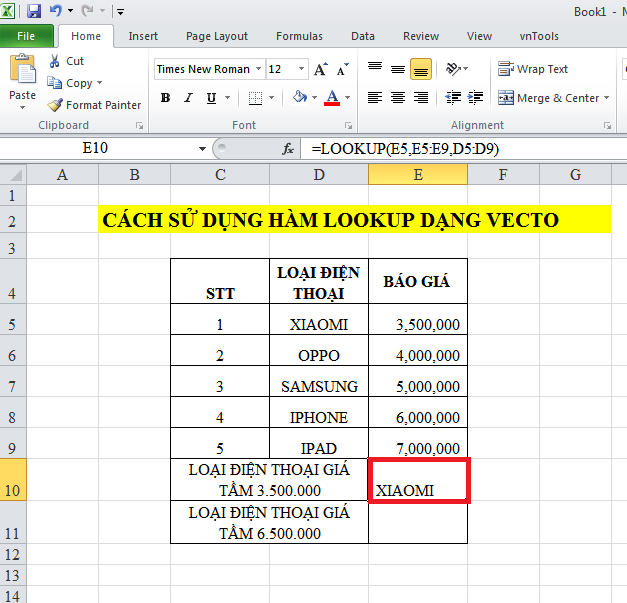This screenshot has height=603, width=627.
Task: Click the Redo icon
Action: tap(88, 11)
